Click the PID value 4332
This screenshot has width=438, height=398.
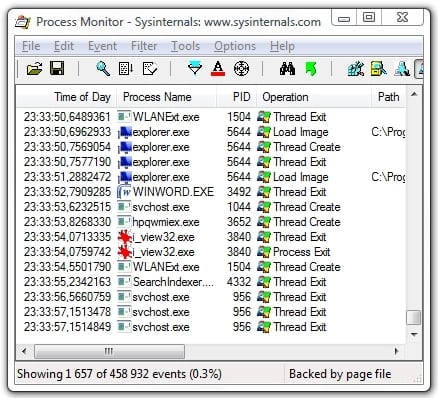coord(239,282)
